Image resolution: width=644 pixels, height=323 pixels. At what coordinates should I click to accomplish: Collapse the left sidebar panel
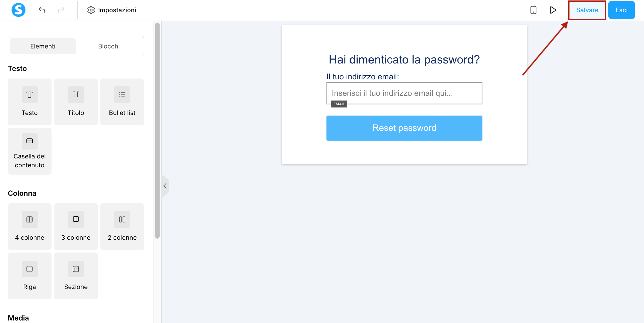pos(165,186)
